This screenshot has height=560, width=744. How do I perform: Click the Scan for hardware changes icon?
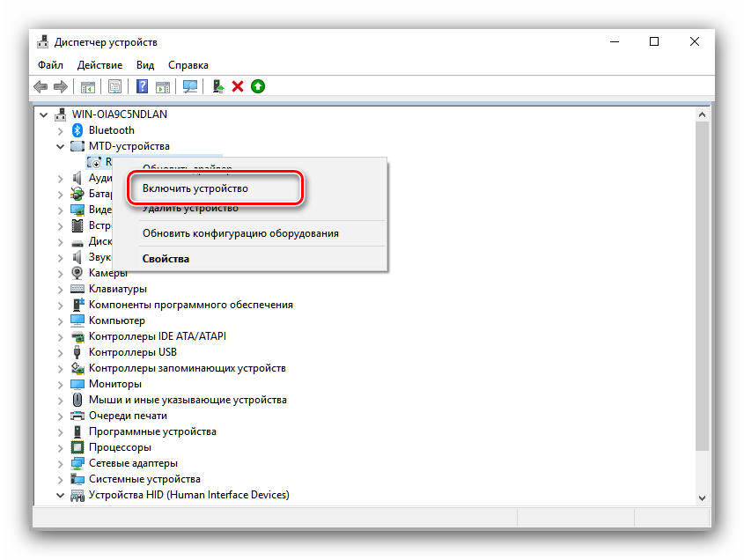coord(189,86)
